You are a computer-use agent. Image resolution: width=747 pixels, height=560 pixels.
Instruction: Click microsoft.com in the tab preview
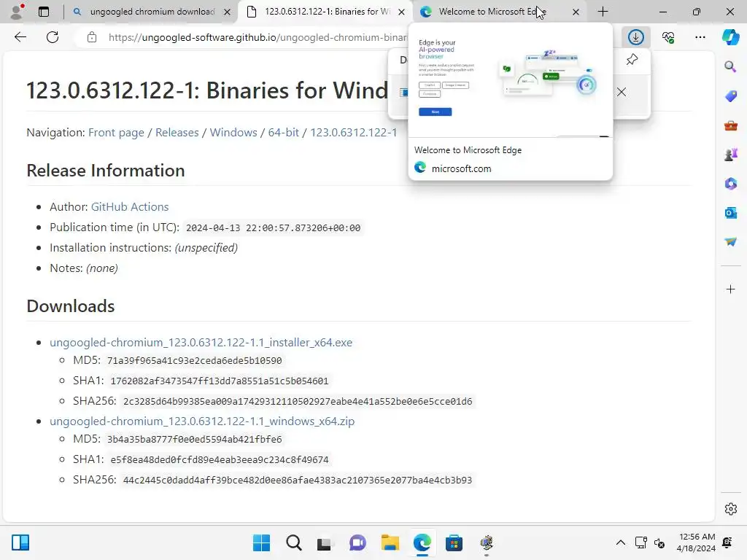click(461, 168)
